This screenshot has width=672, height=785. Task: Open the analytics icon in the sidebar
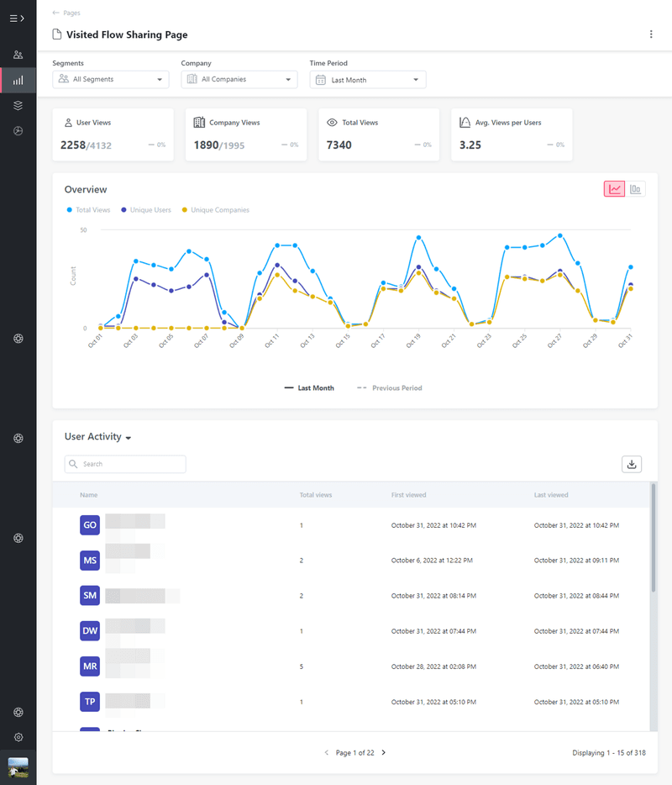(x=18, y=80)
